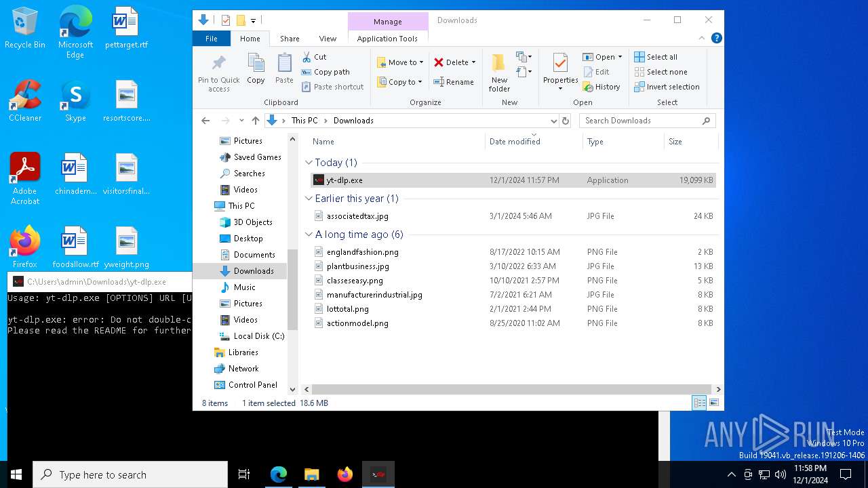
Task: Expand the Open button dropdown arrow
Action: (620, 57)
